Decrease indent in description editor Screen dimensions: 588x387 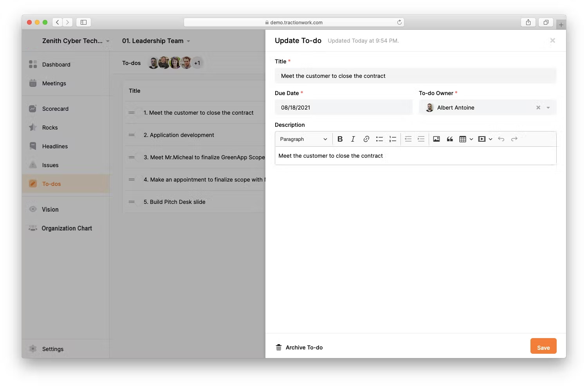tap(408, 139)
